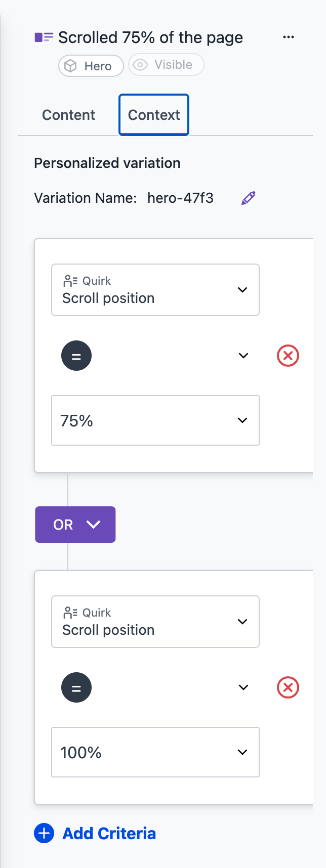Open the OR operator dropdown
Screen dimensions: 326x868
pyautogui.click(x=75, y=525)
